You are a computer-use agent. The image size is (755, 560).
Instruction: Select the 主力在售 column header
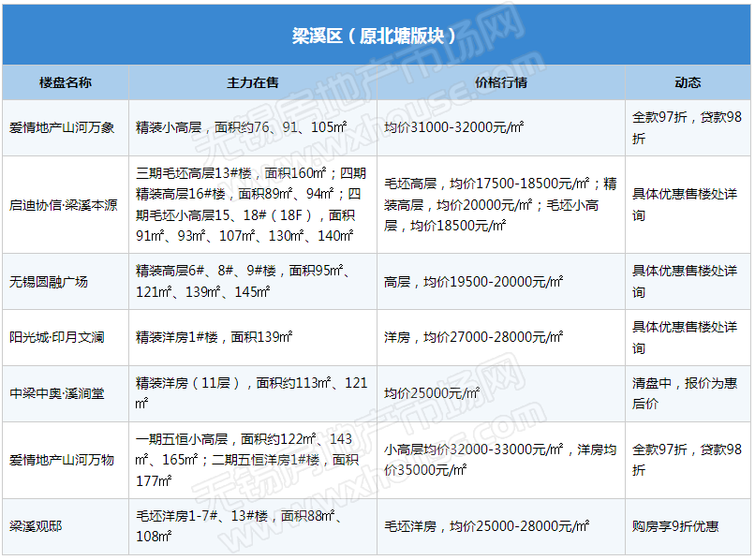[253, 82]
